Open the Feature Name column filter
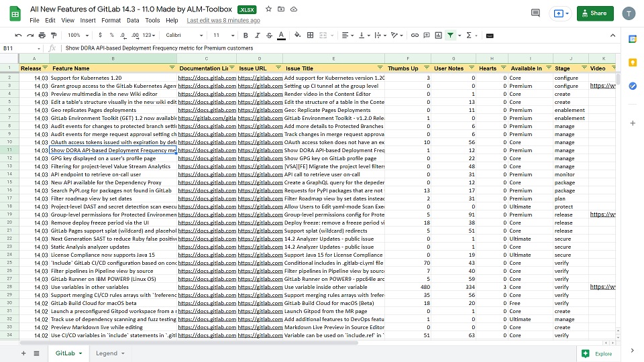 172,68
